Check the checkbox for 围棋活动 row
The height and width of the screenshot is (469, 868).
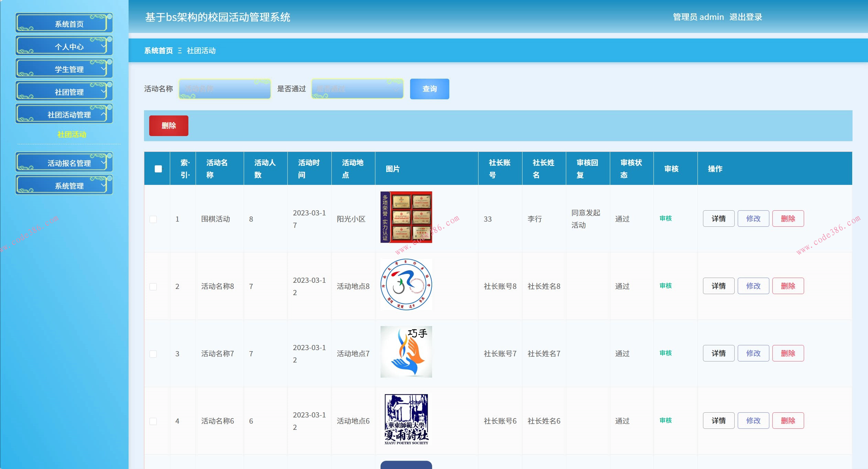[x=153, y=219]
